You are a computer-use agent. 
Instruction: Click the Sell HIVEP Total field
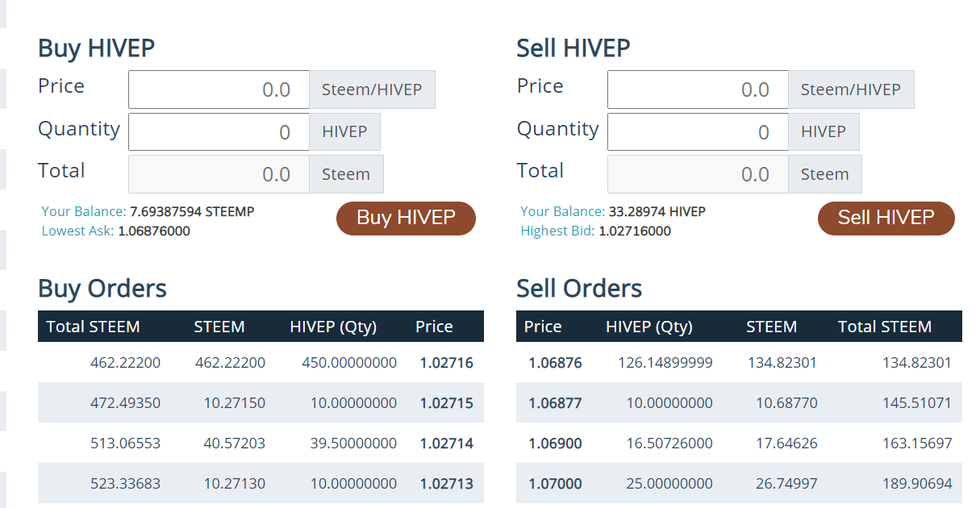(698, 174)
